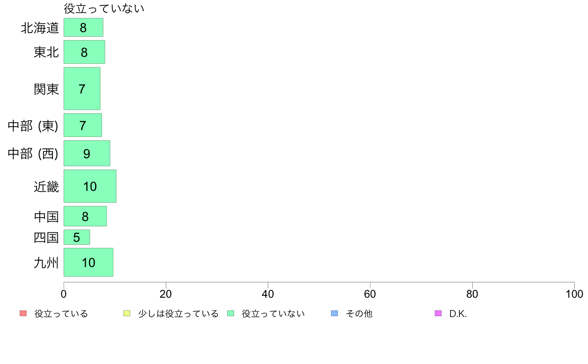Select the 東北 bar
The height and width of the screenshot is (364, 588).
point(84,52)
